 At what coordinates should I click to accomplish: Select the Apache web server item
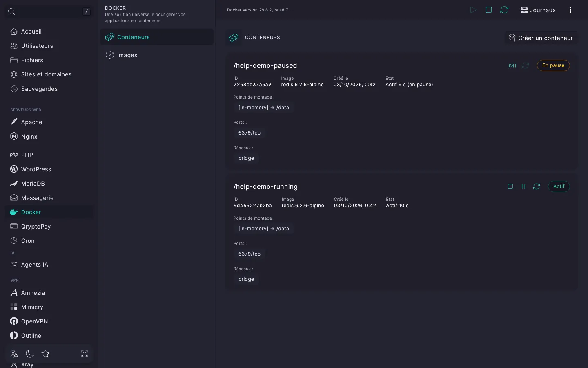pyautogui.click(x=49, y=122)
